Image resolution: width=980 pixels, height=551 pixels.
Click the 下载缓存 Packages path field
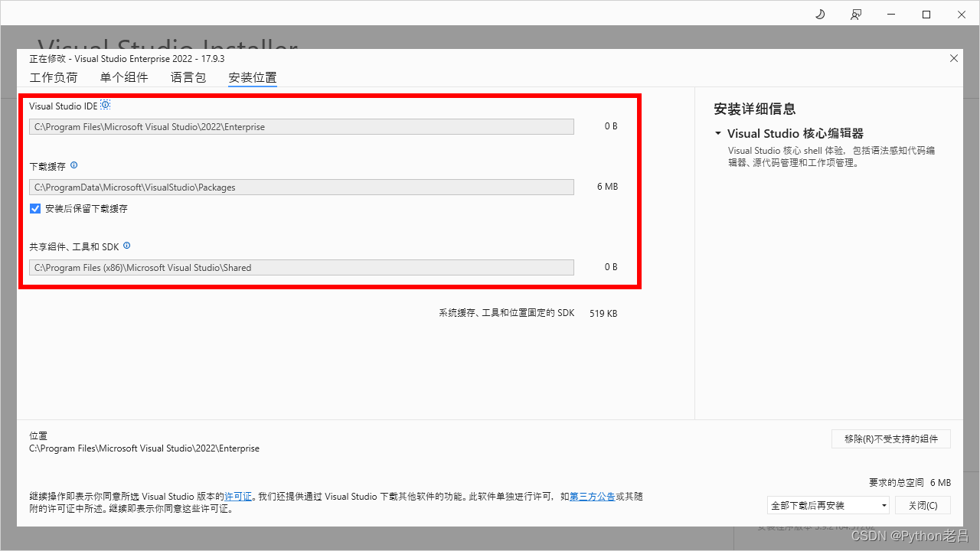pos(302,187)
